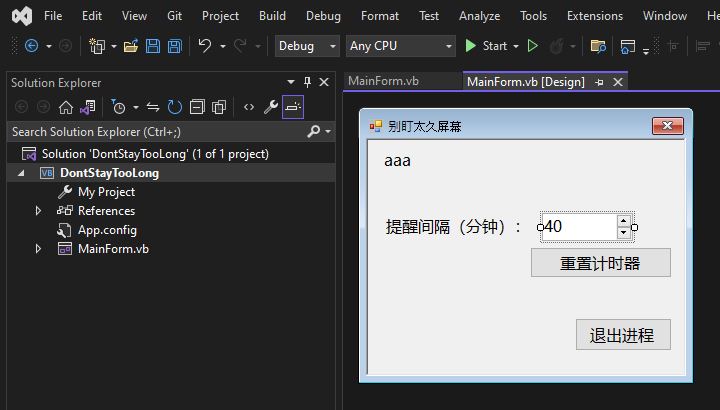Image resolution: width=720 pixels, height=410 pixels.
Task: Select the DontStayTooLong project
Action: [109, 173]
